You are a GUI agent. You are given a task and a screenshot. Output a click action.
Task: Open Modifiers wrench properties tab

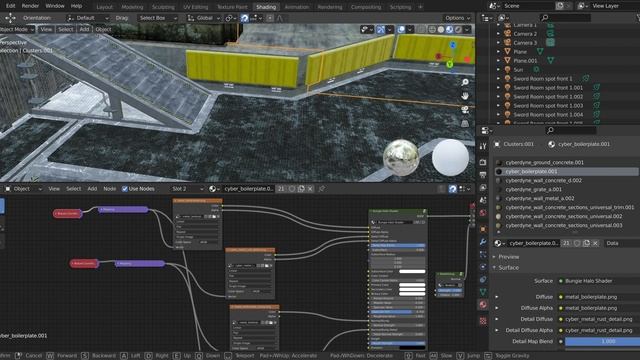pos(483,242)
